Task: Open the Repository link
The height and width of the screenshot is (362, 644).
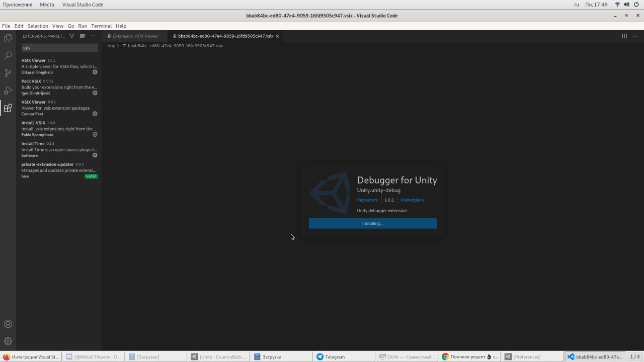Action: [x=367, y=200]
